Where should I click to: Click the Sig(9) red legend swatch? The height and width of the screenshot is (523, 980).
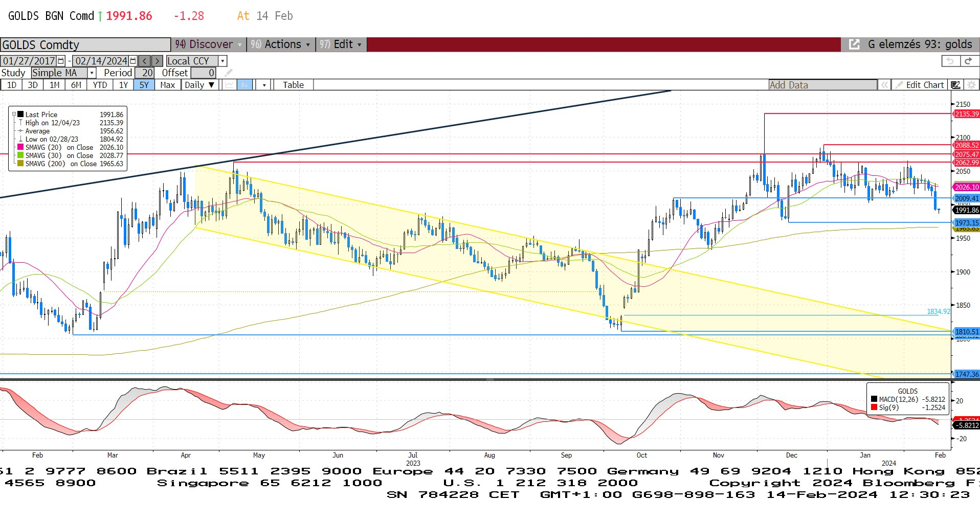pos(874,407)
